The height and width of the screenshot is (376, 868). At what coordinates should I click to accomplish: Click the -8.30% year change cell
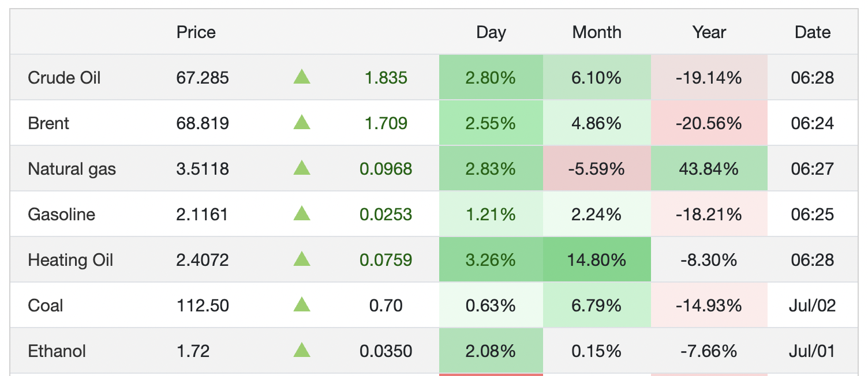[709, 260]
